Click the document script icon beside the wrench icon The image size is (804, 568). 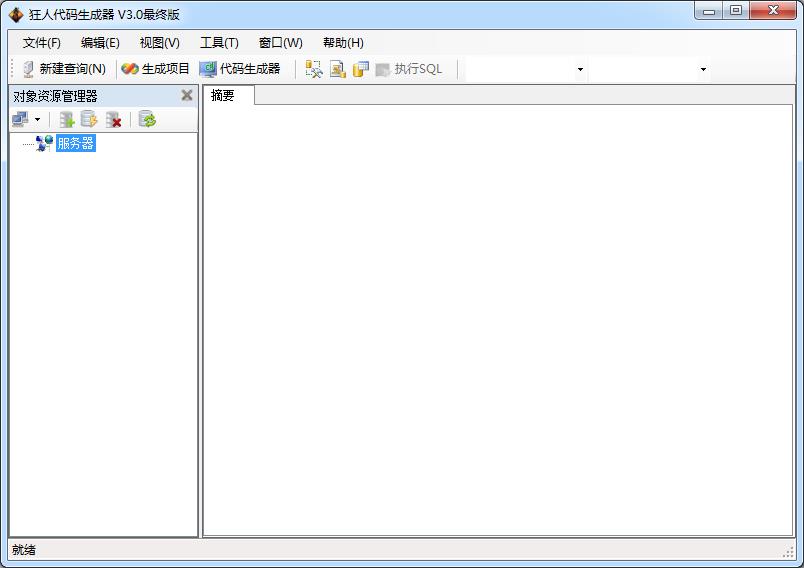point(338,69)
